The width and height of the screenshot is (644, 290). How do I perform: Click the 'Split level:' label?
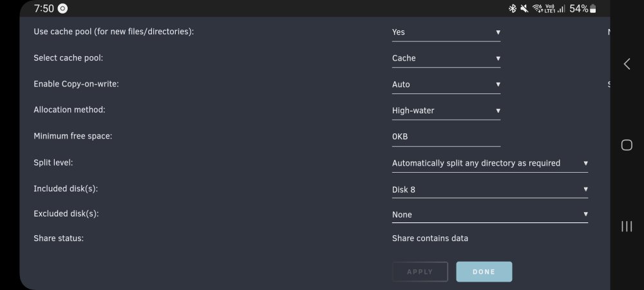coord(53,162)
